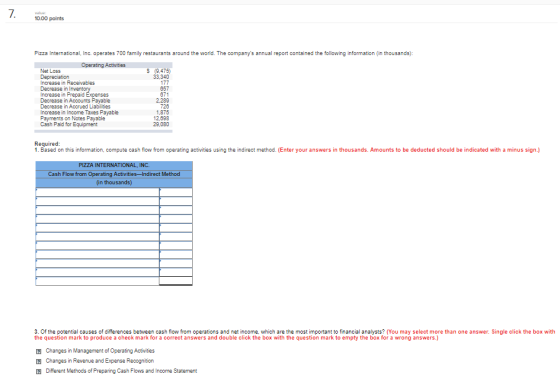Click Cash Paid for Equipment row

(x=103, y=124)
